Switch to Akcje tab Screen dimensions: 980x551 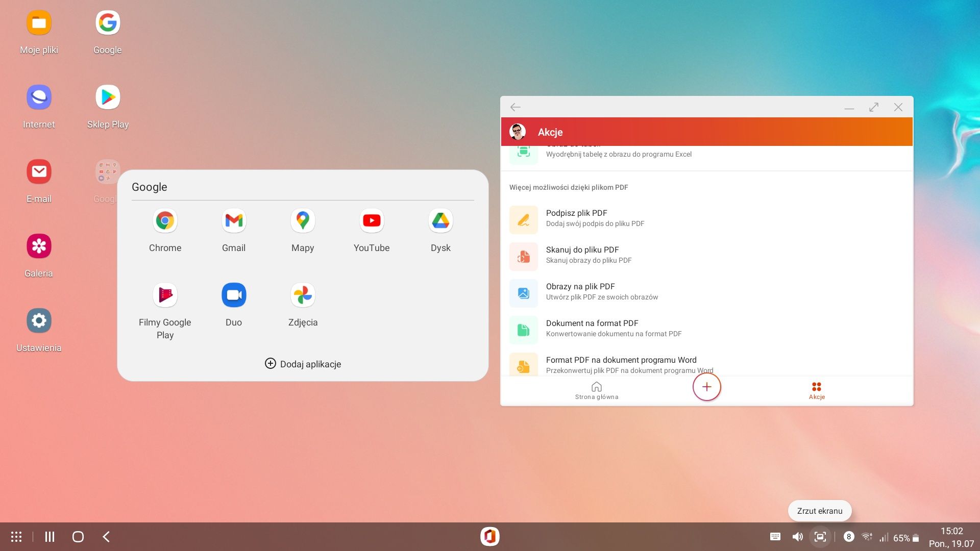(817, 391)
